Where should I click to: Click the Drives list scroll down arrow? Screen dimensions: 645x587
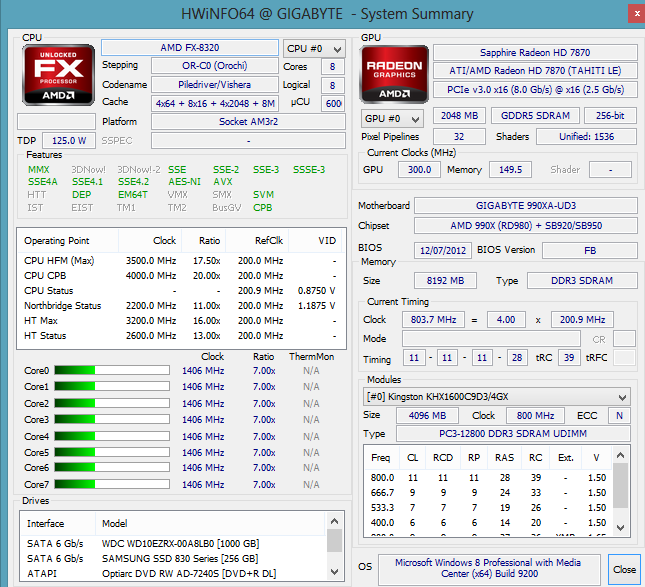(334, 572)
